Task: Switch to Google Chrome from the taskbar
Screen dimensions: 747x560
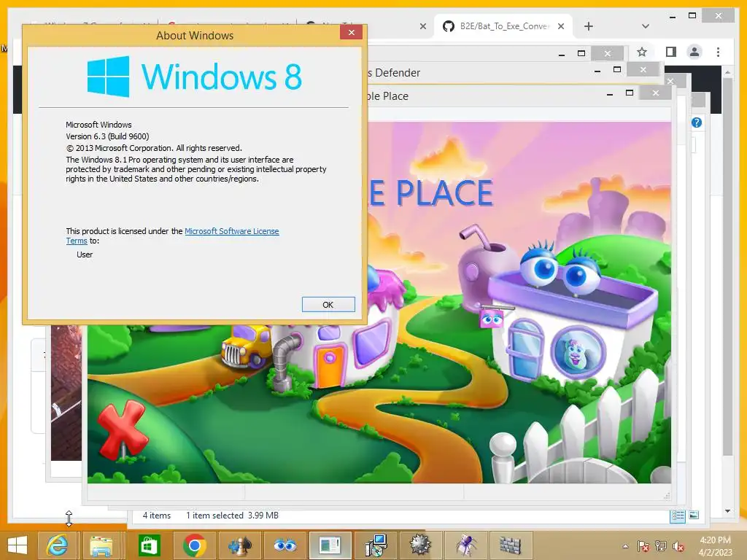Action: 194,545
